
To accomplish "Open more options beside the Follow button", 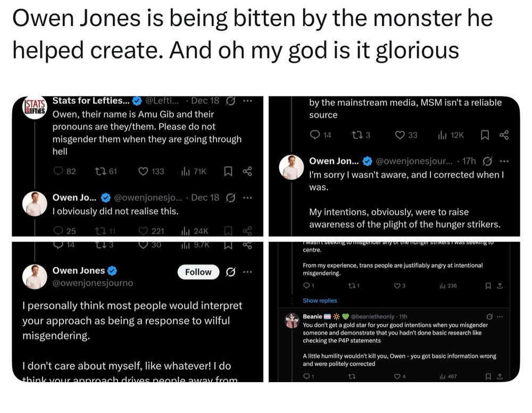I will 247,272.
